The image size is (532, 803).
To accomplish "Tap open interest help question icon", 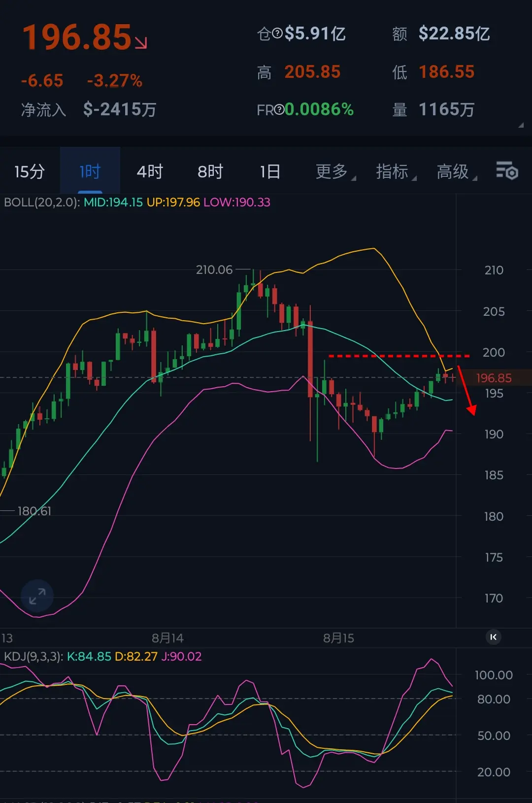I will 277,33.
